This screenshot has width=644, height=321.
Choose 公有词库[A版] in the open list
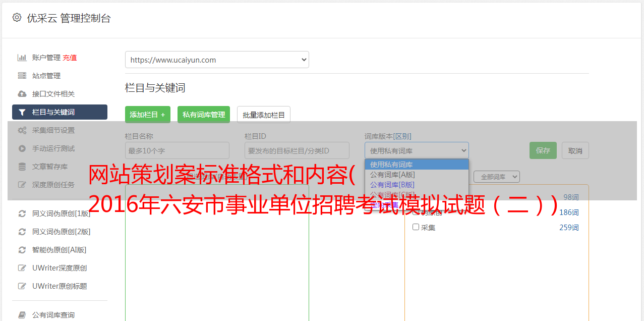coord(417,175)
